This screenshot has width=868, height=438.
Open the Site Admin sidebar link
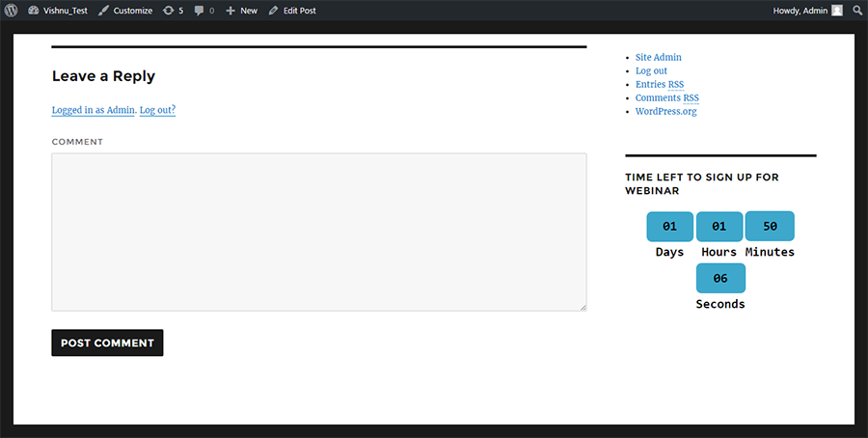[x=658, y=57]
